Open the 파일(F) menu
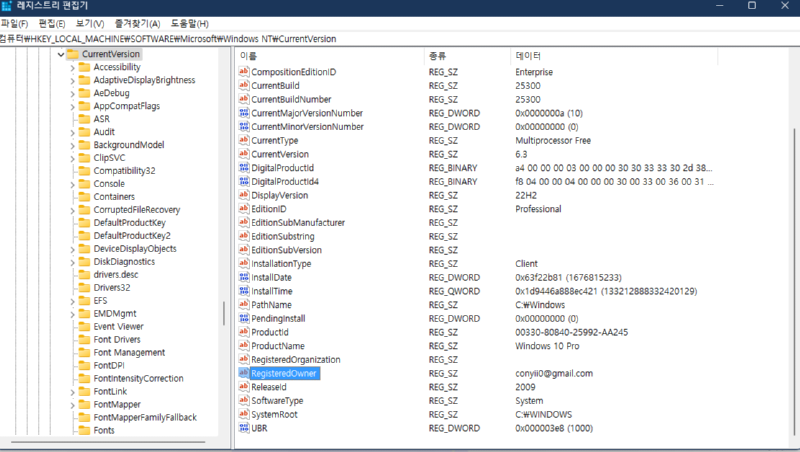The image size is (800, 452). tap(15, 23)
